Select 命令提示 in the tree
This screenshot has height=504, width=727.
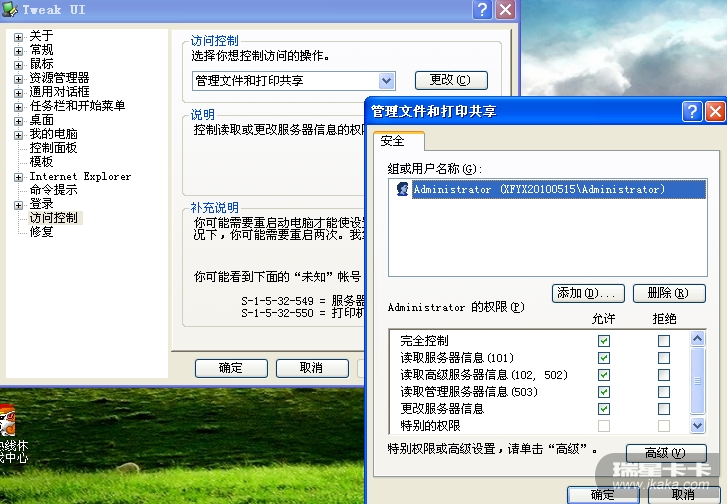coord(53,190)
